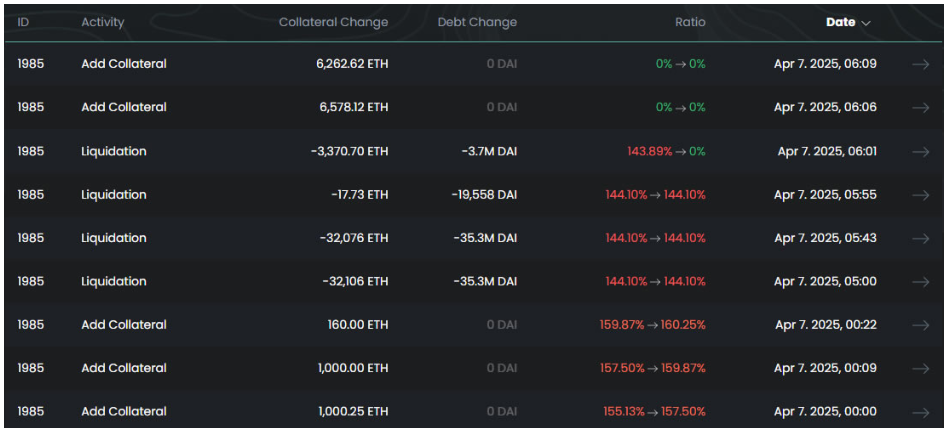Open arrow for the 160.00 ETH collateral row
The height and width of the screenshot is (432, 948).
click(920, 325)
